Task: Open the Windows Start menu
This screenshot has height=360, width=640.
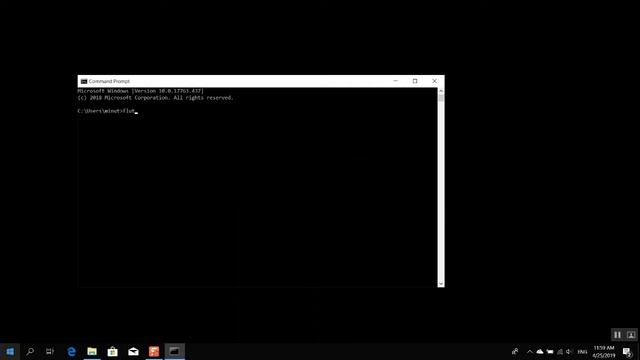Action: [x=10, y=351]
